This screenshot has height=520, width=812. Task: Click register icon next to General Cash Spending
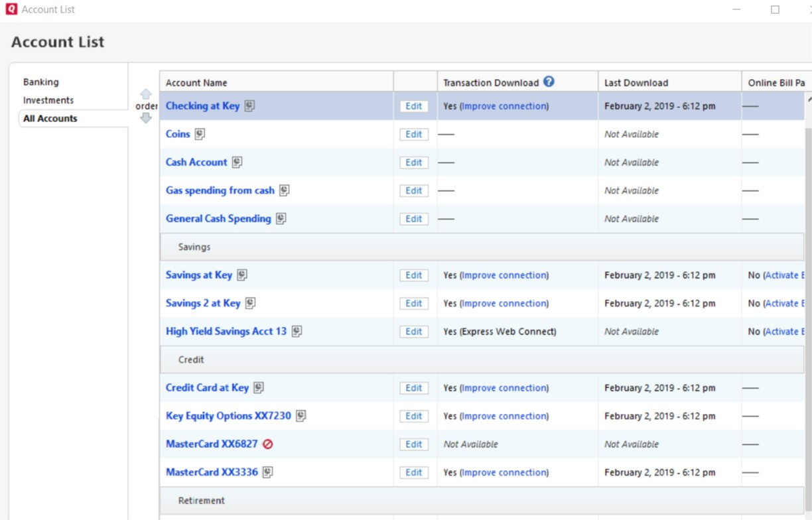[281, 219]
